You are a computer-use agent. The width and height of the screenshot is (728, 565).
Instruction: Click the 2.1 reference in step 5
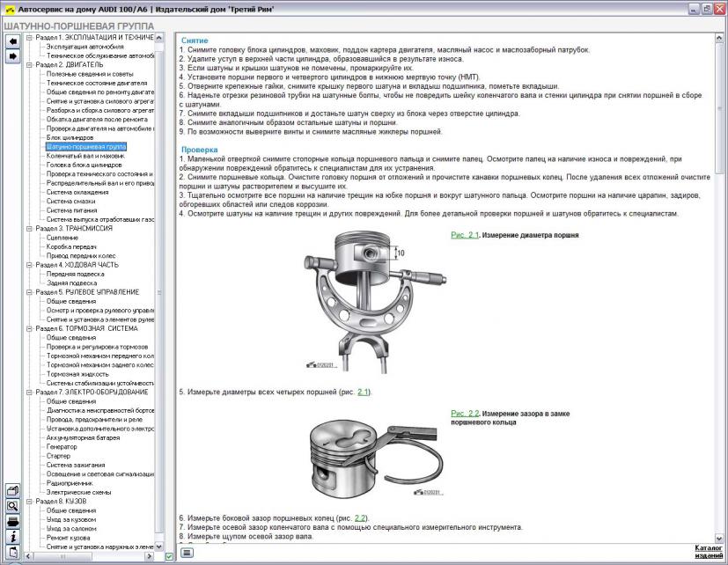tap(363, 392)
